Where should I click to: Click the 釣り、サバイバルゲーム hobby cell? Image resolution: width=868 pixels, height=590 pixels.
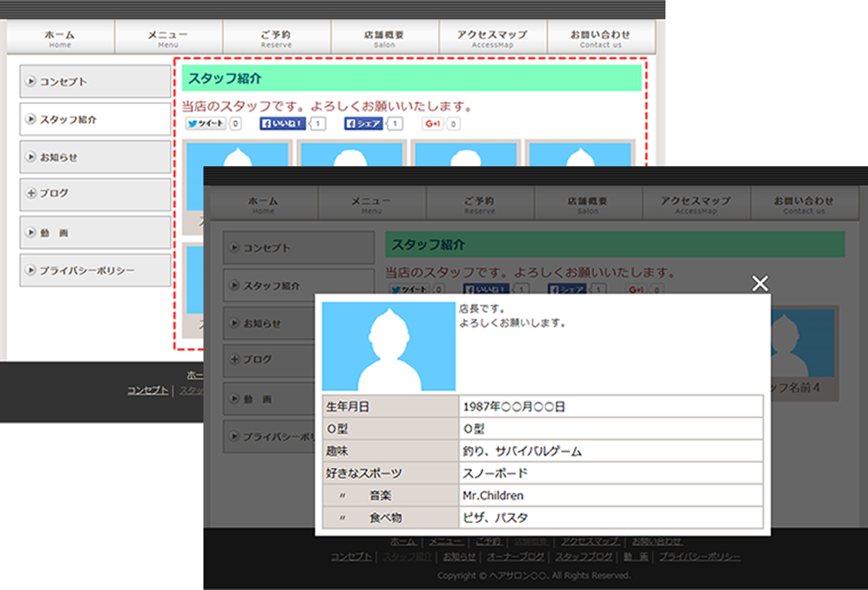pyautogui.click(x=610, y=451)
